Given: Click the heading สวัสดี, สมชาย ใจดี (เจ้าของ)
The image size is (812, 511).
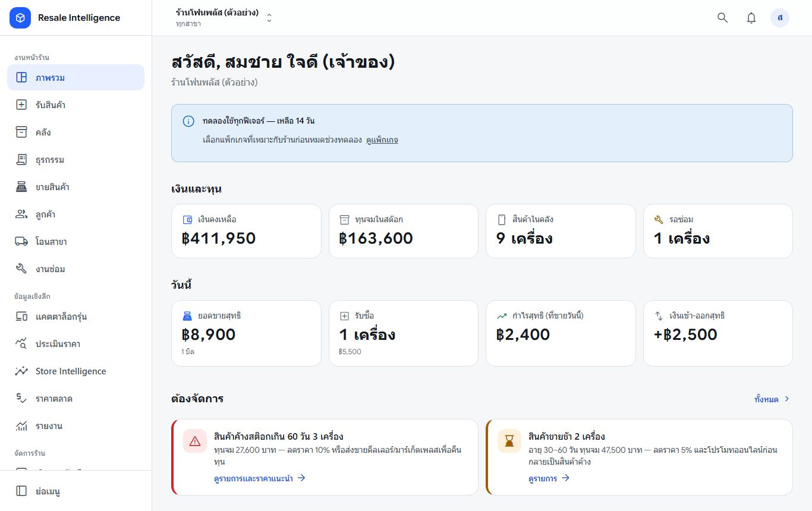Looking at the screenshot, I should [283, 62].
